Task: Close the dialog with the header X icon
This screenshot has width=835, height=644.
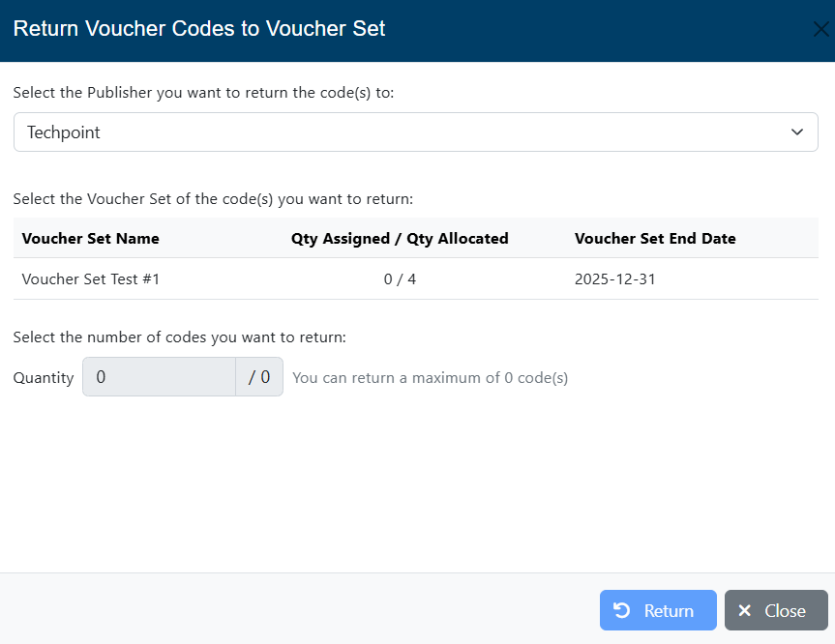Action: 820,29
